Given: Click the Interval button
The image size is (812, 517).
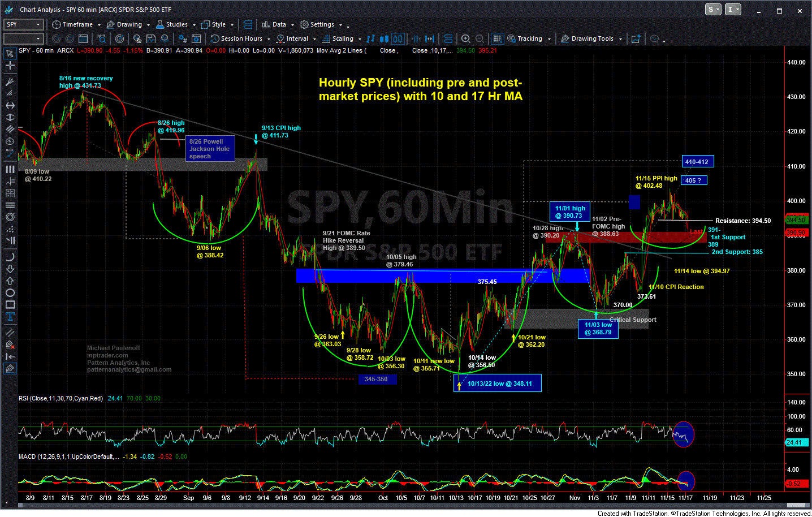Looking at the screenshot, I should point(293,38).
